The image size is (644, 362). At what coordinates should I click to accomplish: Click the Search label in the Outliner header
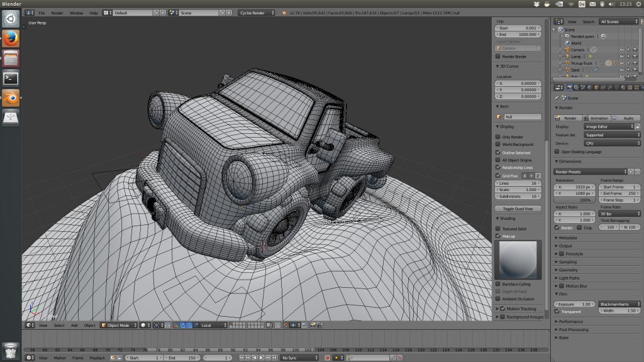pyautogui.click(x=589, y=21)
